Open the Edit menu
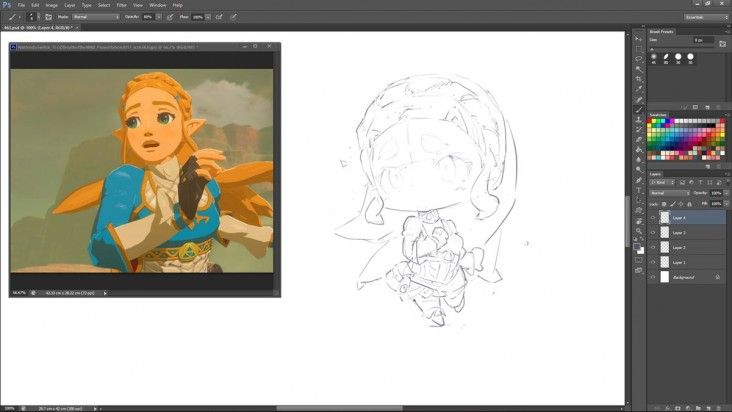The height and width of the screenshot is (412, 732). pyautogui.click(x=35, y=5)
